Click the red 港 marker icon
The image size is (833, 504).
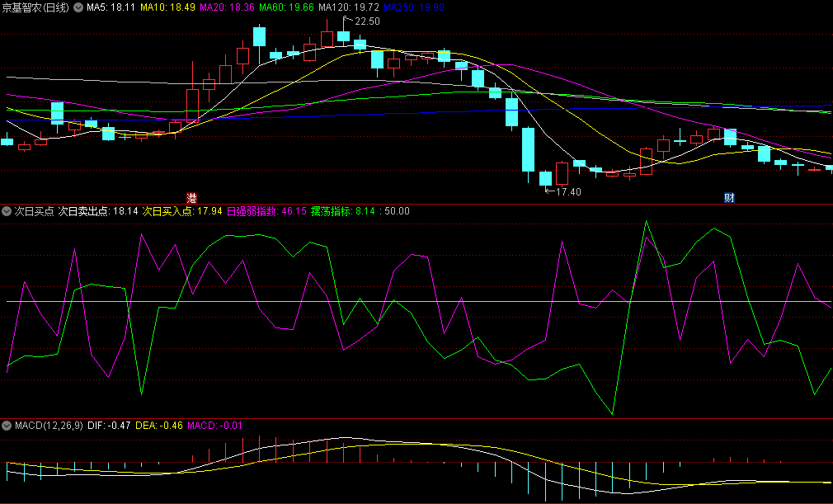coord(191,198)
